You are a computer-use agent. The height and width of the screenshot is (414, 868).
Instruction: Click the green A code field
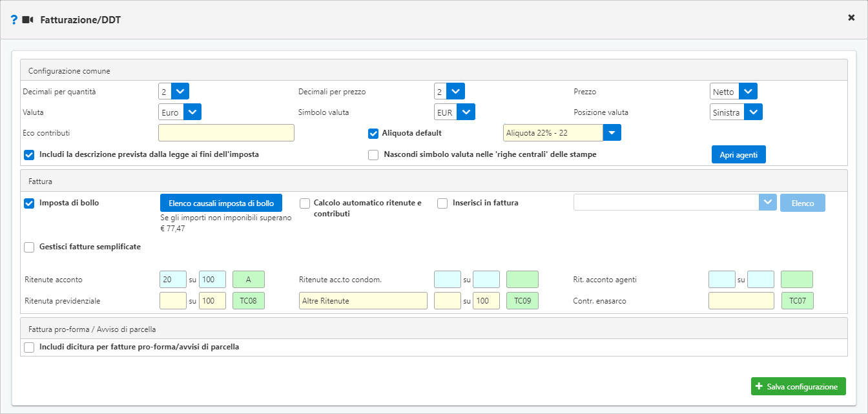click(249, 280)
